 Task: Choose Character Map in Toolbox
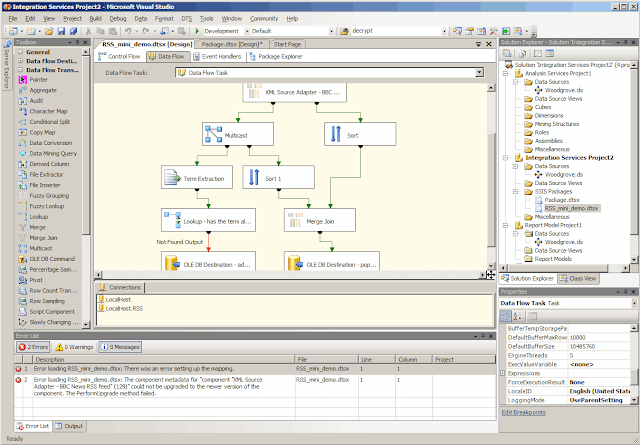coord(48,111)
